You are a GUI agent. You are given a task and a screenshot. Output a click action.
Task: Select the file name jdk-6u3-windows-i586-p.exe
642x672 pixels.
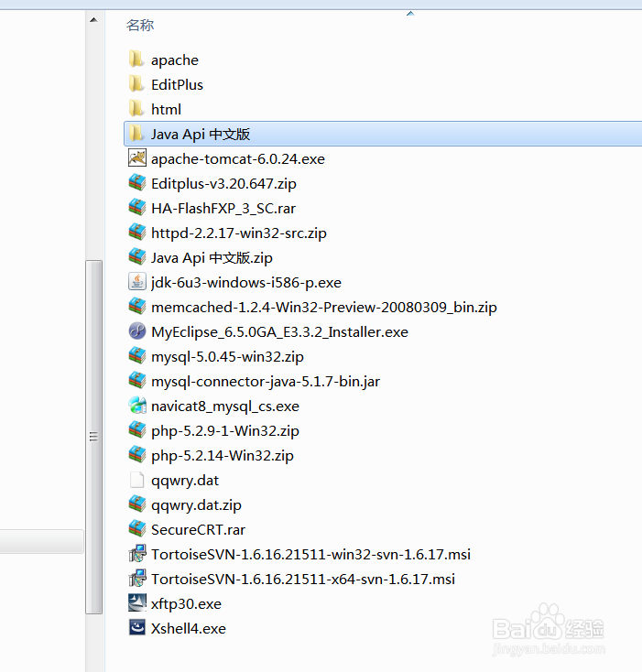click(x=246, y=283)
